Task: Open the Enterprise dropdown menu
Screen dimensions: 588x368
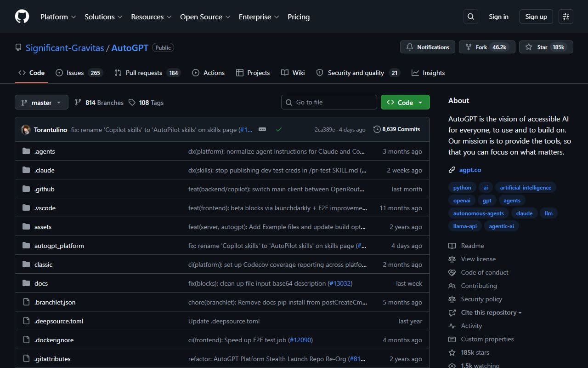Action: click(259, 17)
